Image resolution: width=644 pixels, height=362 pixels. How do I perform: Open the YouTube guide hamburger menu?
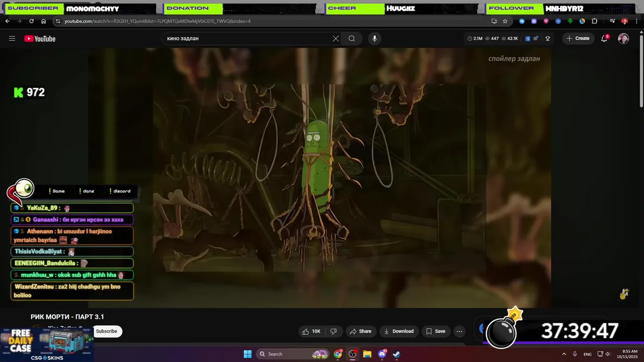click(12, 39)
